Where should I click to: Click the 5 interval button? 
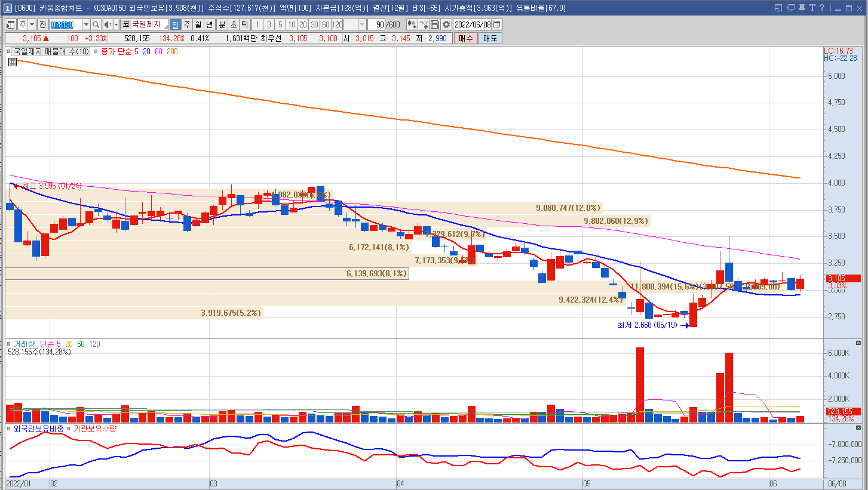click(x=280, y=24)
